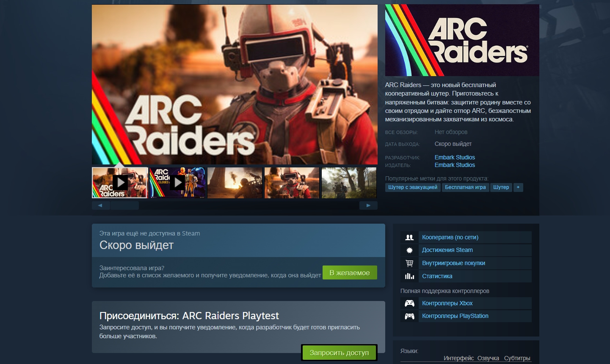Click the plus button to add tags
The image size is (610, 364).
click(x=518, y=187)
